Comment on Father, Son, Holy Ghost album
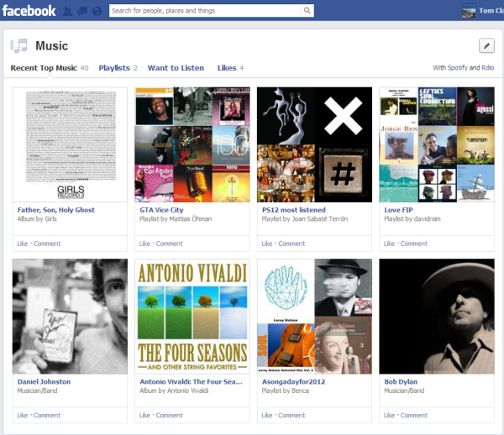The image size is (504, 435). [47, 244]
